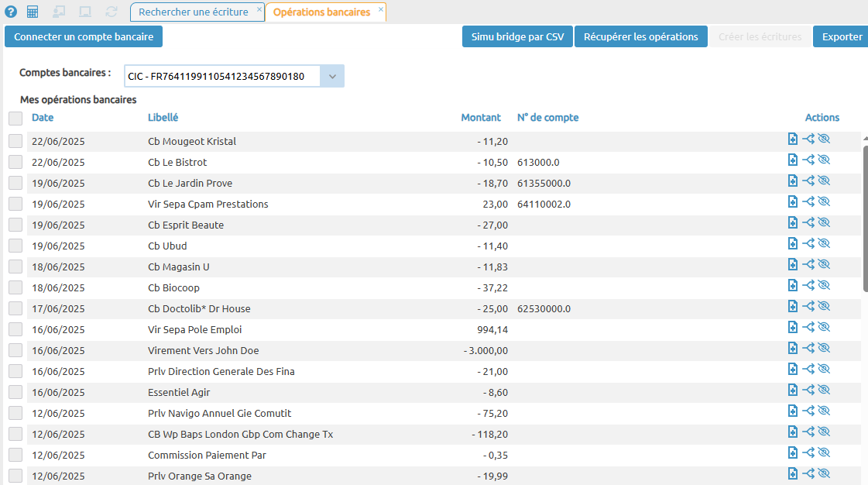Viewport: 868px width, 485px height.
Task: Open the help question mark icon
Action: 11,12
